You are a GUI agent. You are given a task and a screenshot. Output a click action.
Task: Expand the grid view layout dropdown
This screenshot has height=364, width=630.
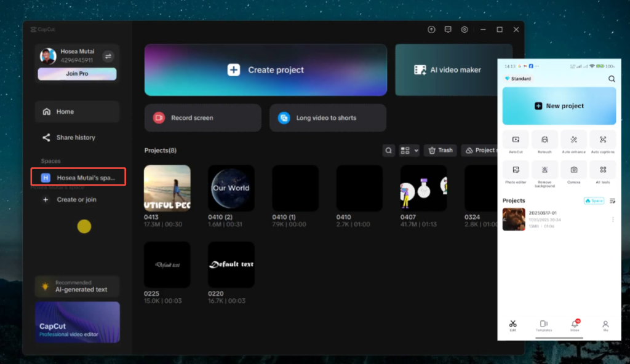(x=409, y=151)
